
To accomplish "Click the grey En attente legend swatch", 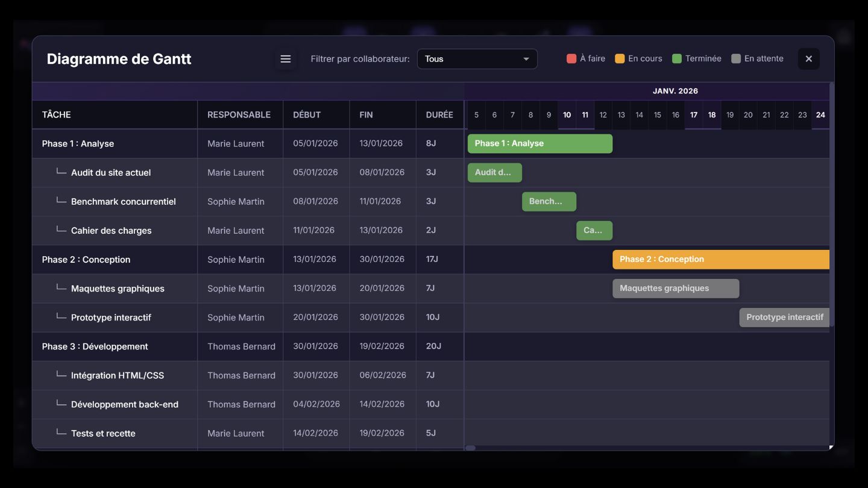I will pos(736,58).
